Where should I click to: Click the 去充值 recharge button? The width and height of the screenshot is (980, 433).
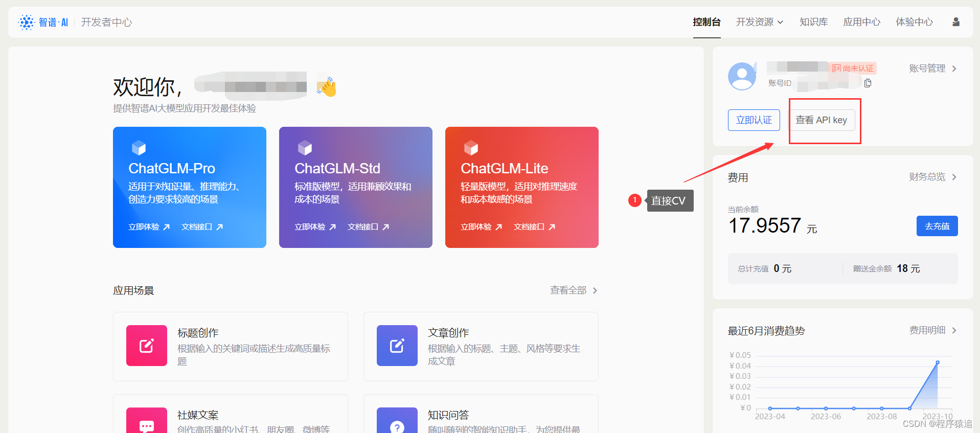tap(937, 226)
